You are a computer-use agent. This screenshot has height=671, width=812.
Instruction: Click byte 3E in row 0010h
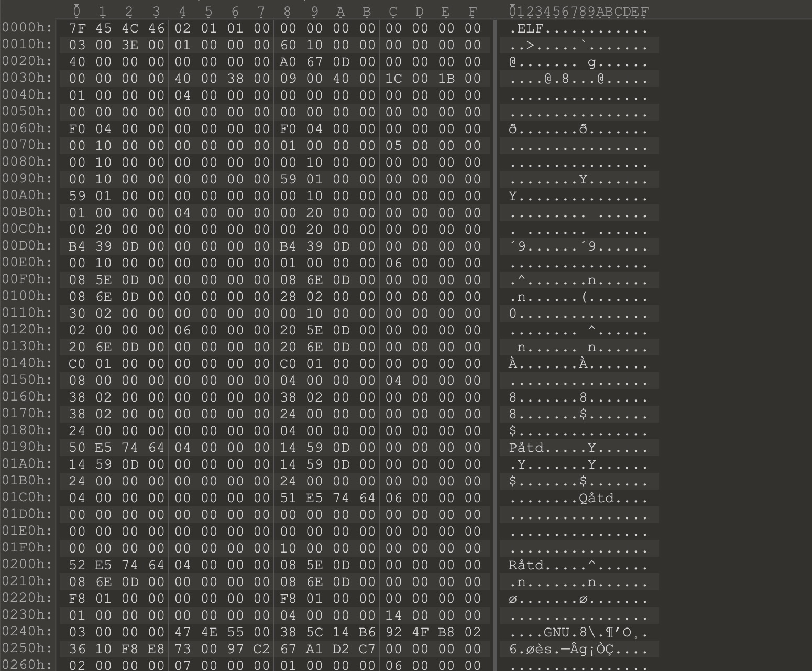point(129,45)
